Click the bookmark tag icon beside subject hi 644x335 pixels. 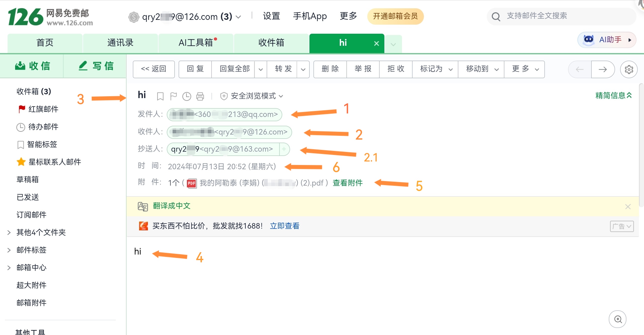click(160, 96)
